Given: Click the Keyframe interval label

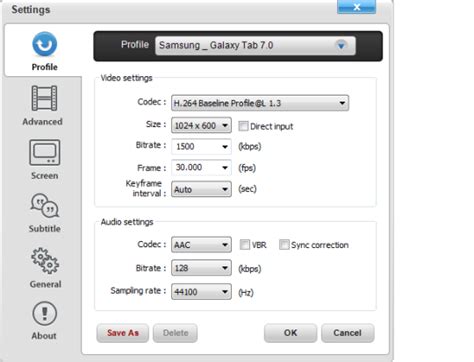Looking at the screenshot, I should [146, 188].
